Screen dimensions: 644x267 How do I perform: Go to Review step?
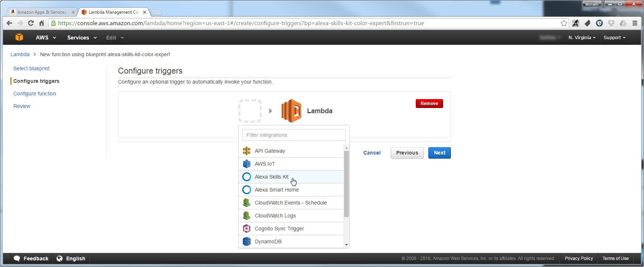coord(22,106)
